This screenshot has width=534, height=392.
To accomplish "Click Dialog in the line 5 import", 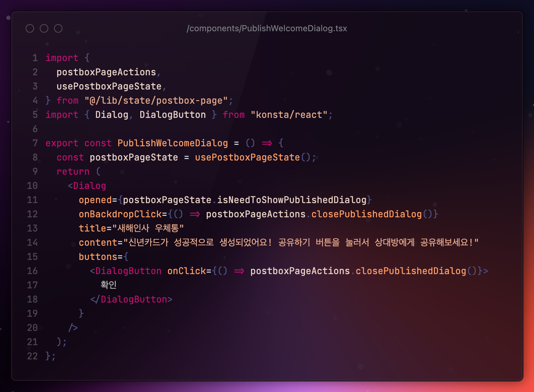I will tap(112, 115).
